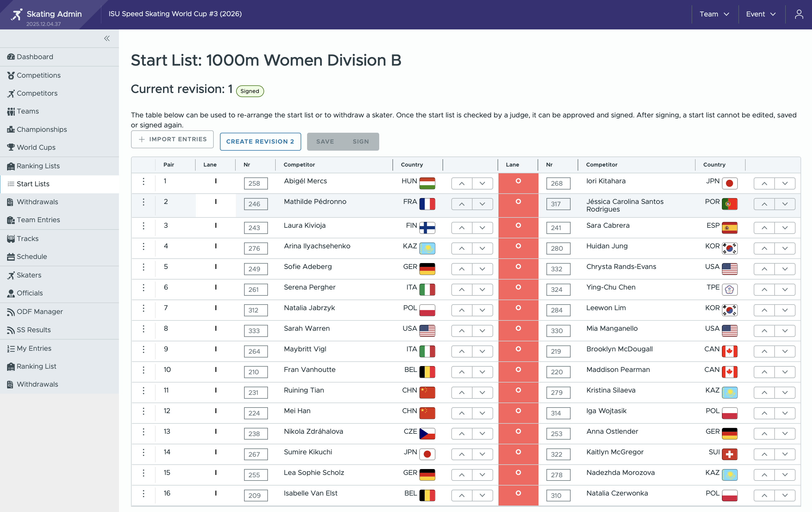Open Withdrawals below Start Lists
Image resolution: width=812 pixels, height=512 pixels.
[x=37, y=202]
